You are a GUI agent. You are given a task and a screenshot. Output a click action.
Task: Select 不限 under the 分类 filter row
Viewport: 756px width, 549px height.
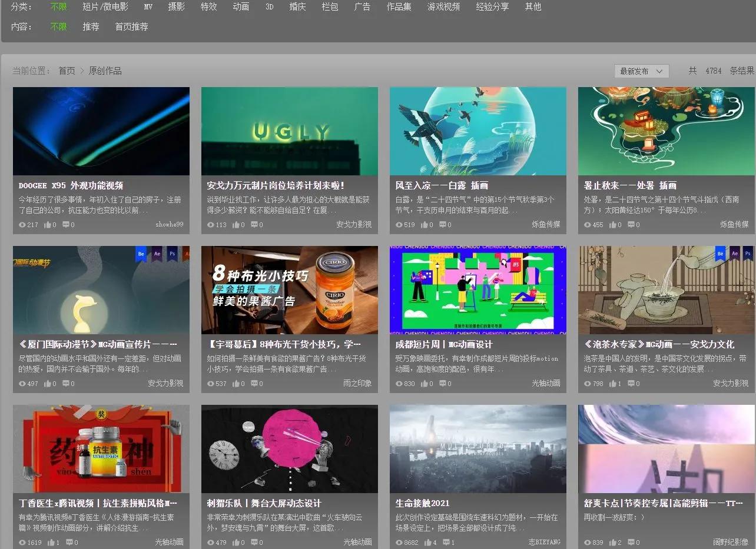pyautogui.click(x=58, y=7)
